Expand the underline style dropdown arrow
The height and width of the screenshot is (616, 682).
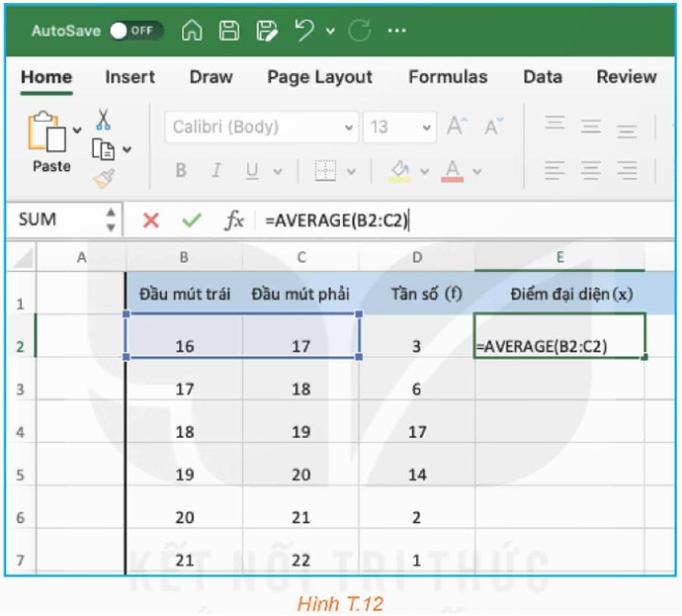click(278, 171)
